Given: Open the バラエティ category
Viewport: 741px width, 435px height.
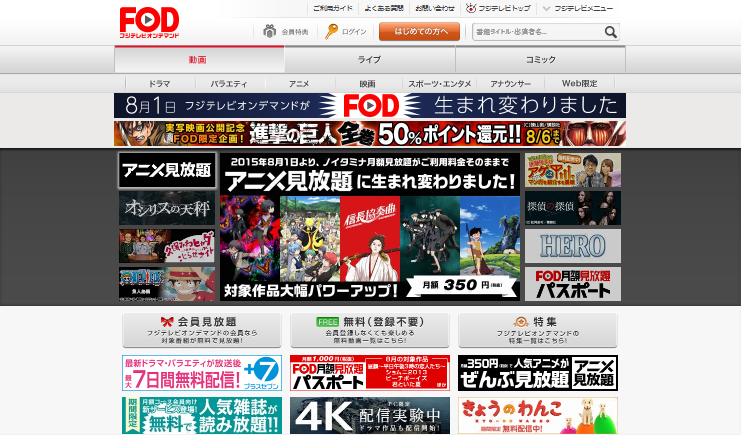Looking at the screenshot, I should (x=229, y=84).
